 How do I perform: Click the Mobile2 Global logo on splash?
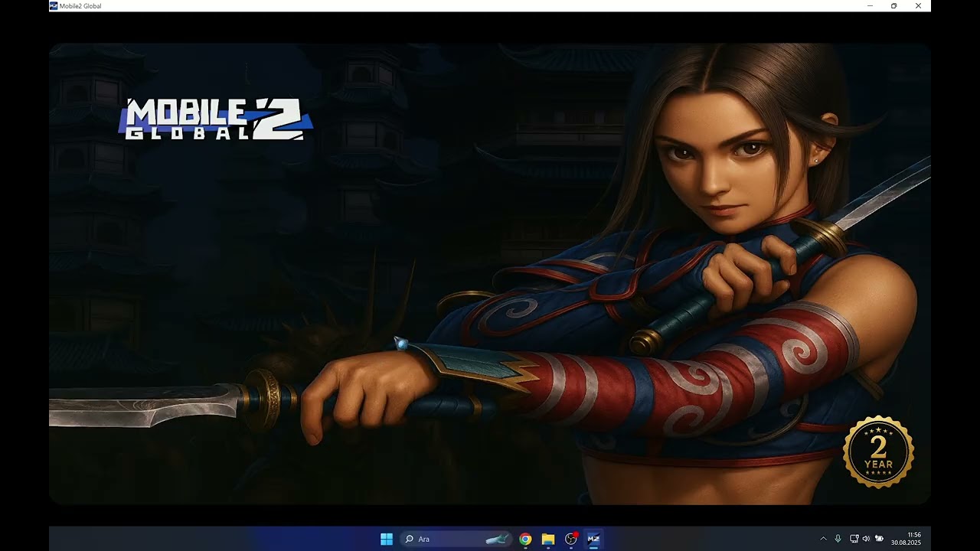pos(216,119)
